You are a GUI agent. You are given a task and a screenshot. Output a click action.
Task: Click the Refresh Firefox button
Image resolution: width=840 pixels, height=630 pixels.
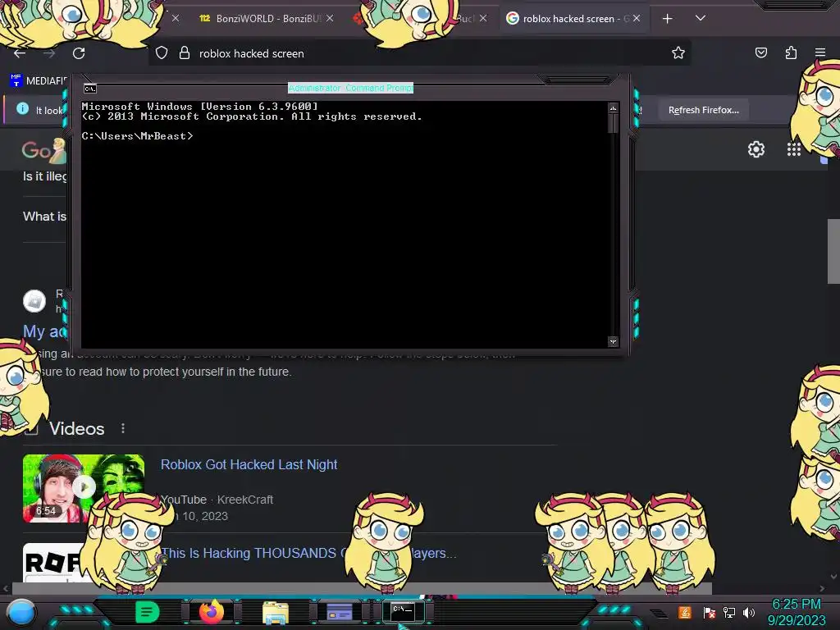pos(703,110)
